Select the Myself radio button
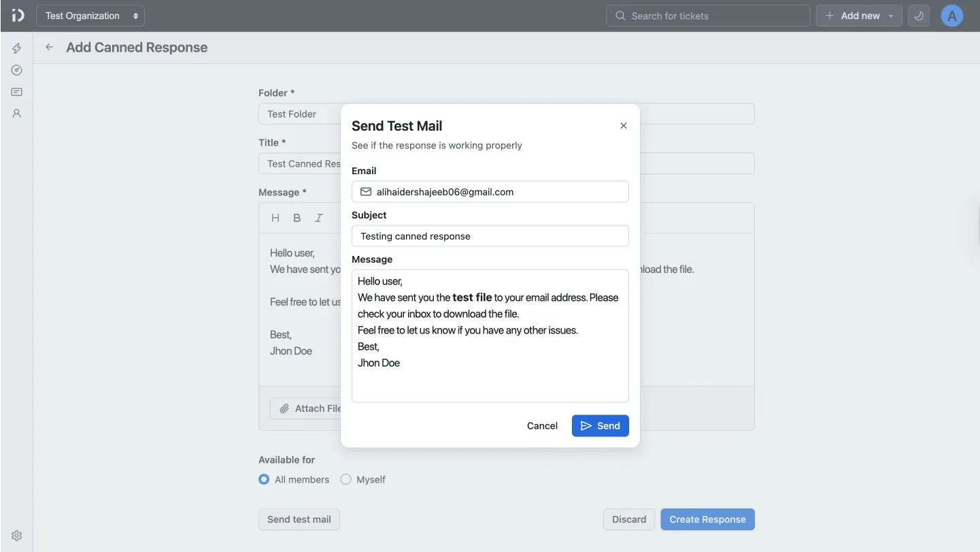 [345, 479]
